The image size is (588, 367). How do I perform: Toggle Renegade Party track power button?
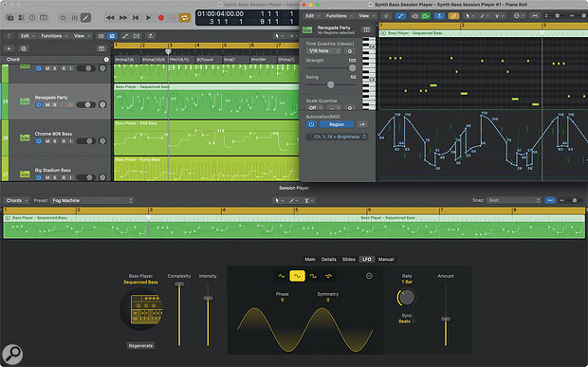(x=39, y=105)
